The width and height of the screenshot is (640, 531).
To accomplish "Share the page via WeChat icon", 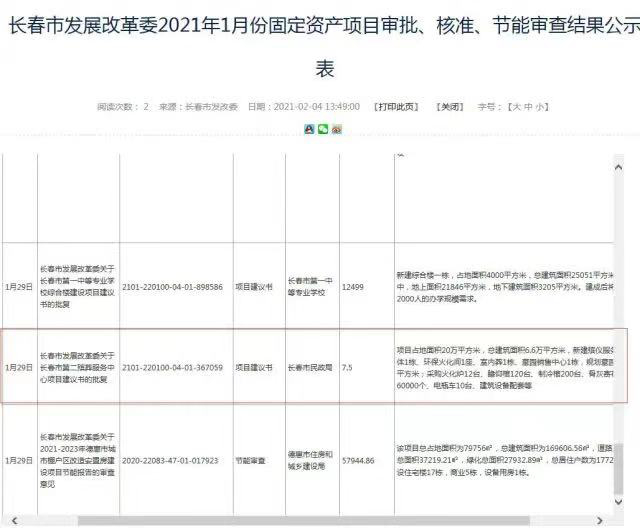I will point(323,129).
